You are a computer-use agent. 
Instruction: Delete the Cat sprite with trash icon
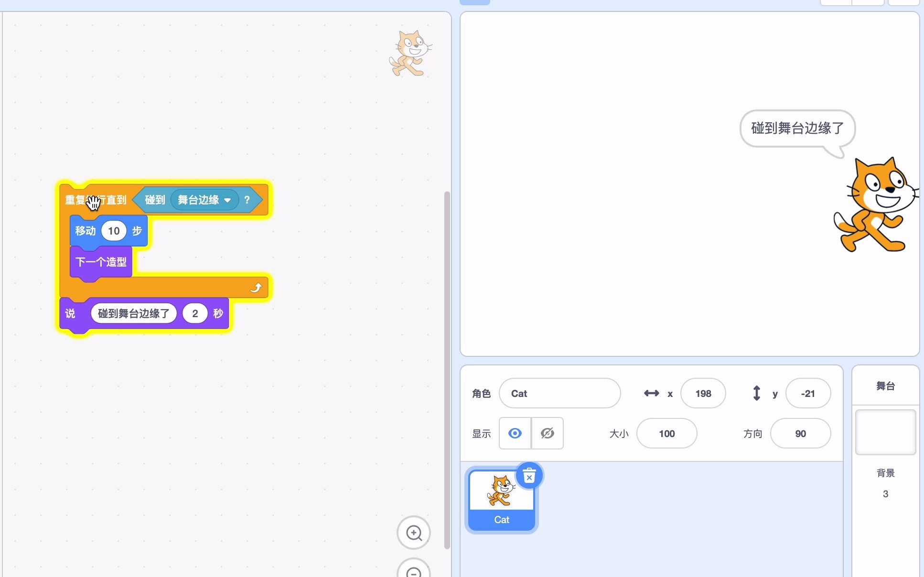coord(529,476)
